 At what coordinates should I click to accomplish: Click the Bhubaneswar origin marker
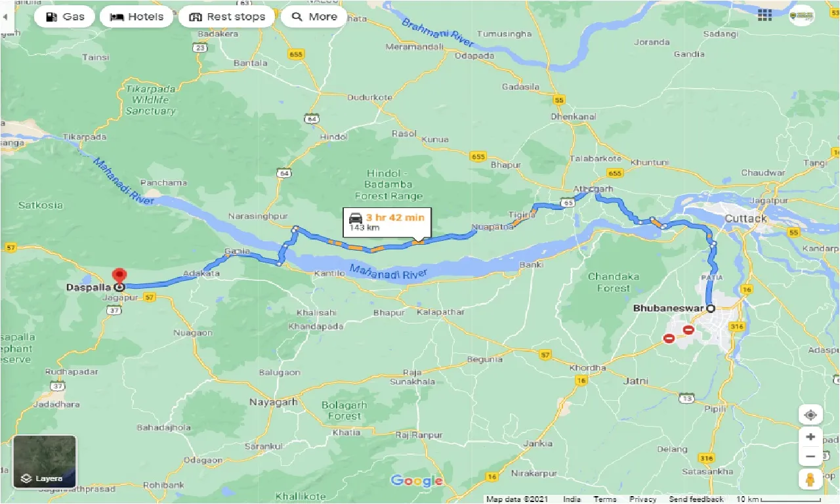(710, 308)
